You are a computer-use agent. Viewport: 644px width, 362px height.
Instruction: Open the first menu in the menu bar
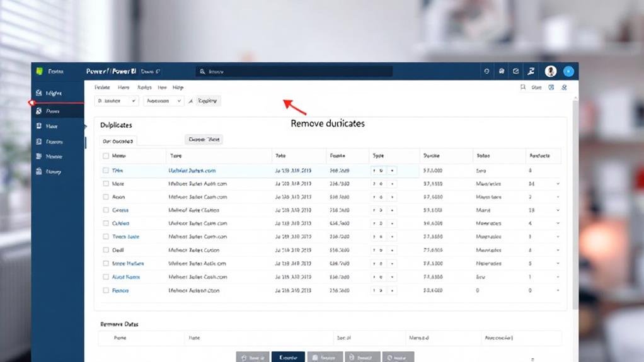(x=102, y=88)
